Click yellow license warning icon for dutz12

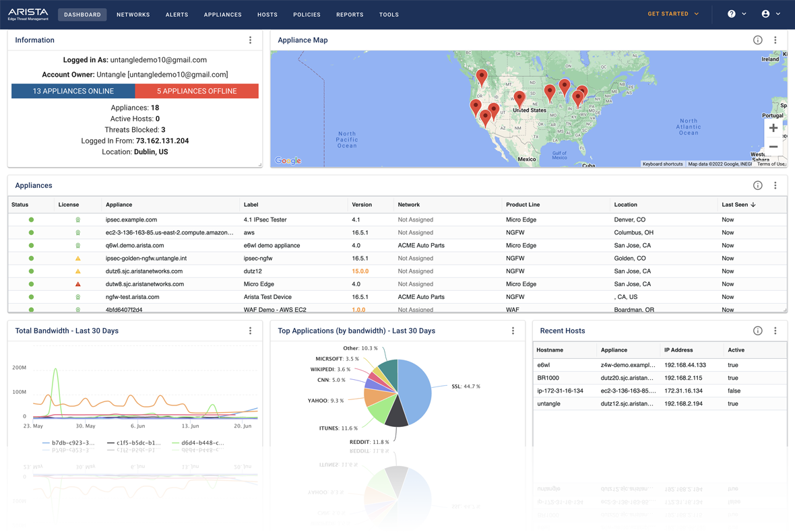pyautogui.click(x=79, y=271)
